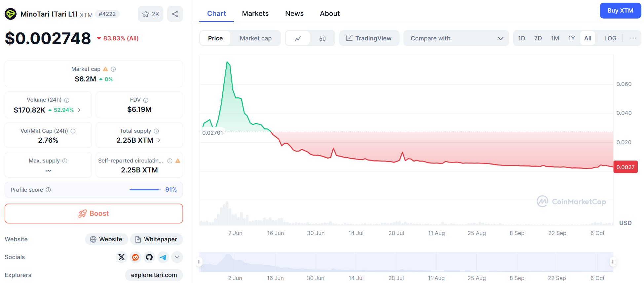Click the chart price peak near 2 Jun
This screenshot has height=283, width=644.
(x=227, y=62)
